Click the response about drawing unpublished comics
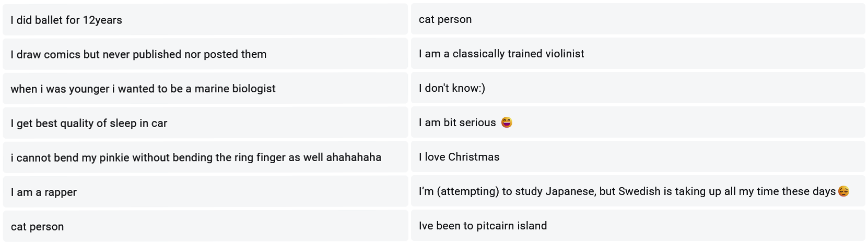Screen dimensions: 868x244 138,54
